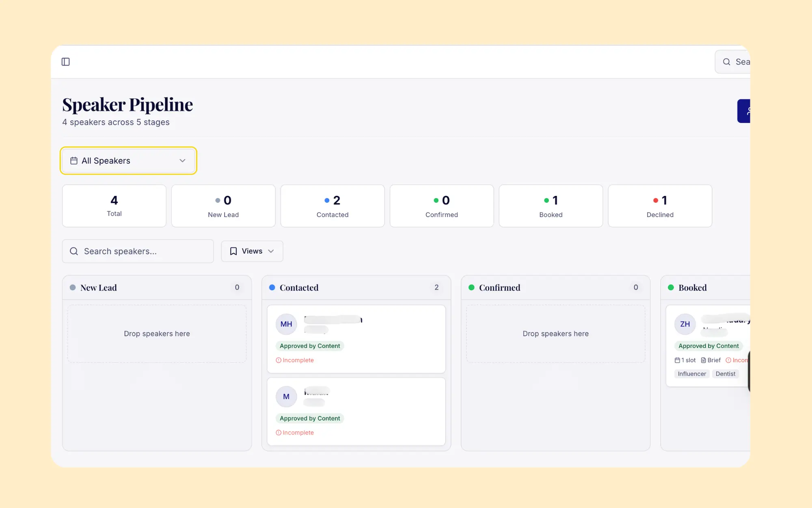Click the calendar icon in All Speakers

(x=73, y=161)
